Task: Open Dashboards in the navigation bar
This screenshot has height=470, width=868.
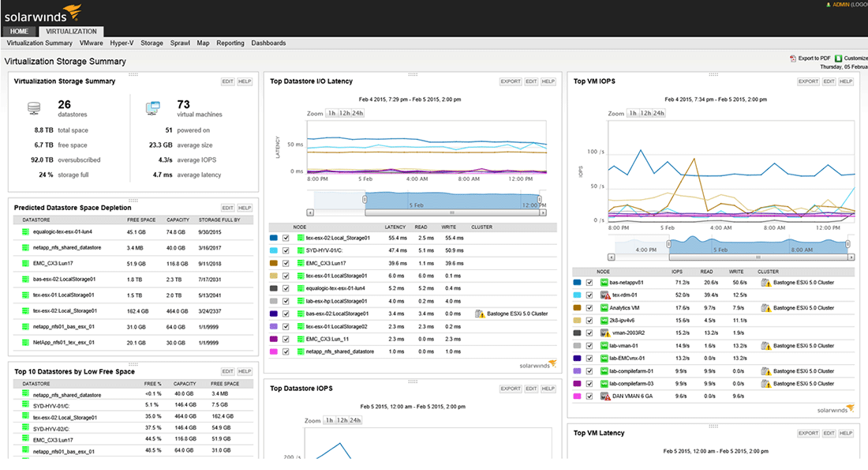Action: coord(268,43)
